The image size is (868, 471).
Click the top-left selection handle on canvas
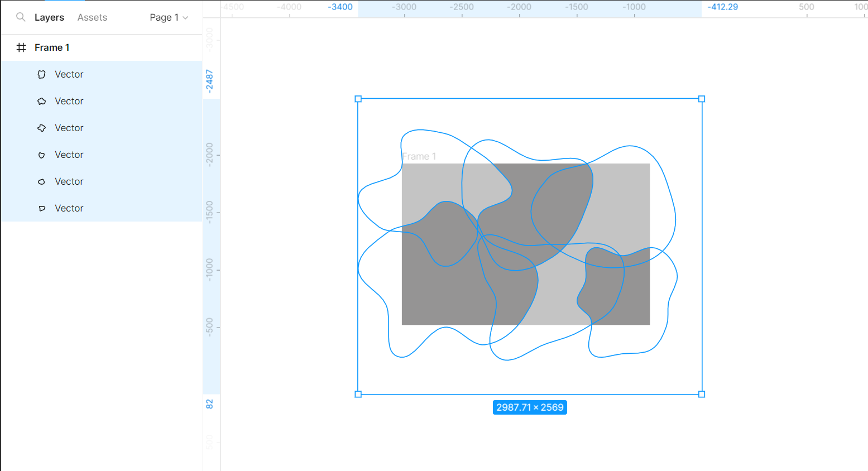(358, 99)
